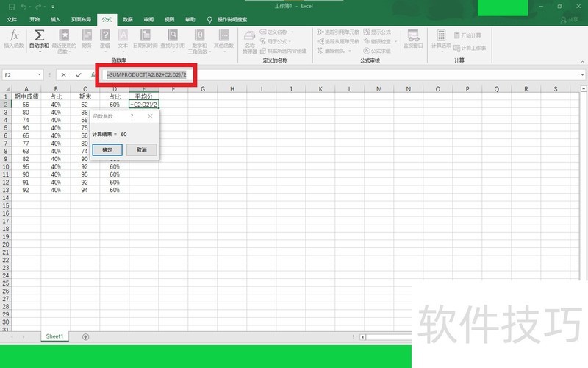Open the Date & Time functions library
The width and height of the screenshot is (588, 368).
145,40
